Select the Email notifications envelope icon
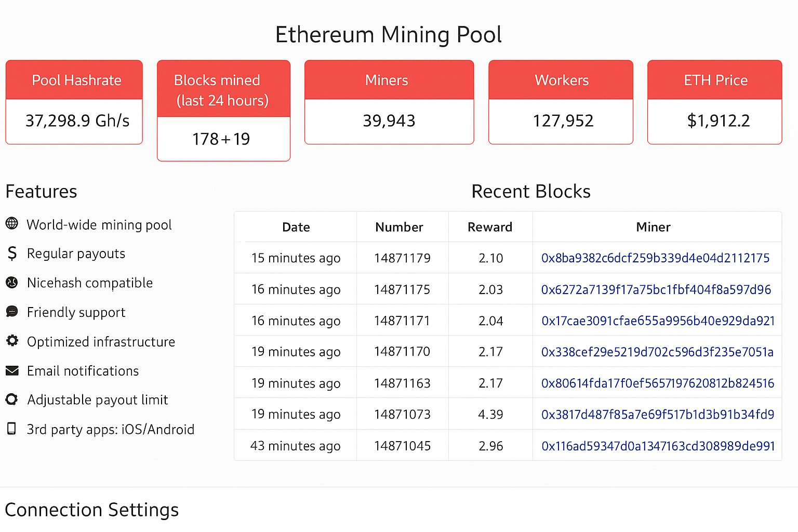The height and width of the screenshot is (532, 798). point(11,370)
